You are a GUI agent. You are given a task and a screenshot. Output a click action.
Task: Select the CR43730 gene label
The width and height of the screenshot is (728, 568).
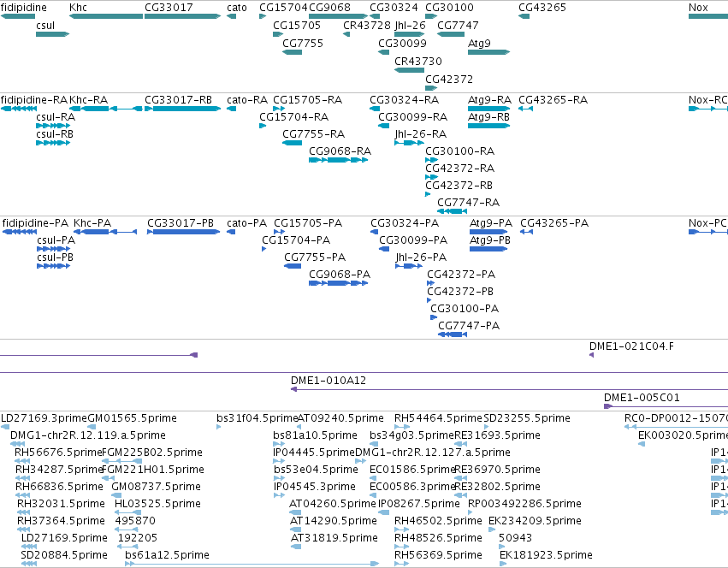click(x=418, y=62)
